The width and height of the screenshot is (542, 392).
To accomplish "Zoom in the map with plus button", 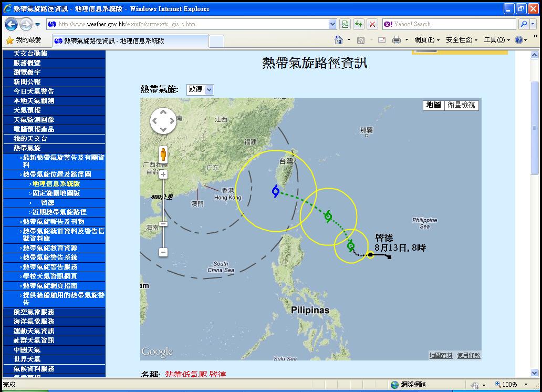I will click(163, 174).
